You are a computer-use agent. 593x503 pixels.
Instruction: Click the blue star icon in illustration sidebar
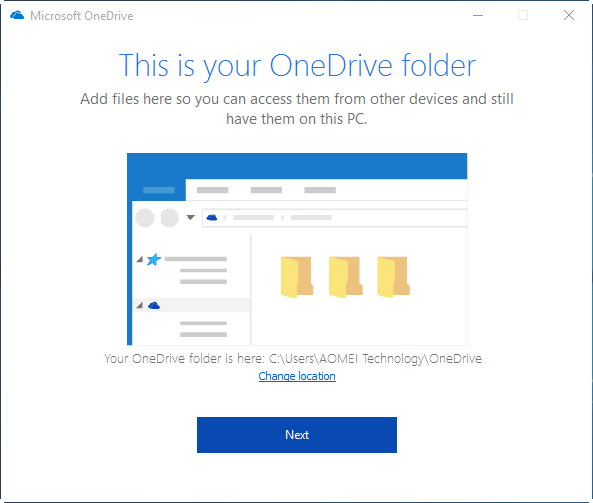coord(154,259)
